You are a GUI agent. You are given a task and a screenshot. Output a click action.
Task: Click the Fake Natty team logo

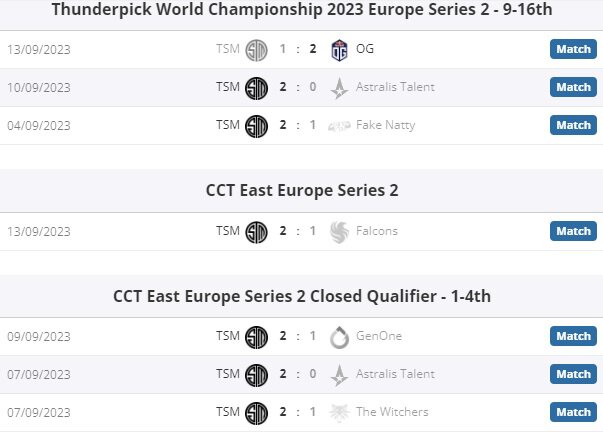(x=339, y=126)
